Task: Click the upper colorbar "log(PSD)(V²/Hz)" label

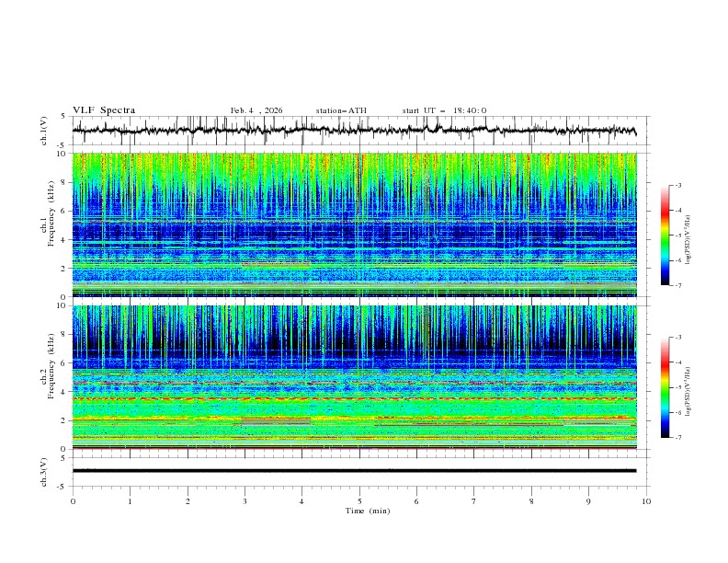Action: pos(688,240)
